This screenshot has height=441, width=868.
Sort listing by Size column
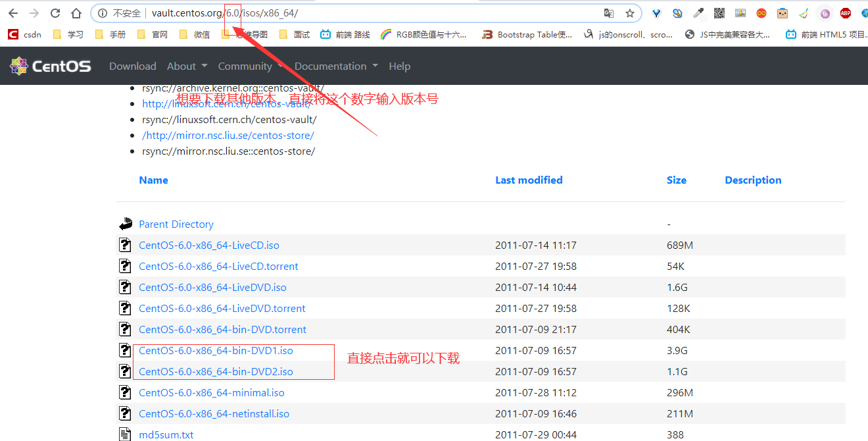pos(676,180)
